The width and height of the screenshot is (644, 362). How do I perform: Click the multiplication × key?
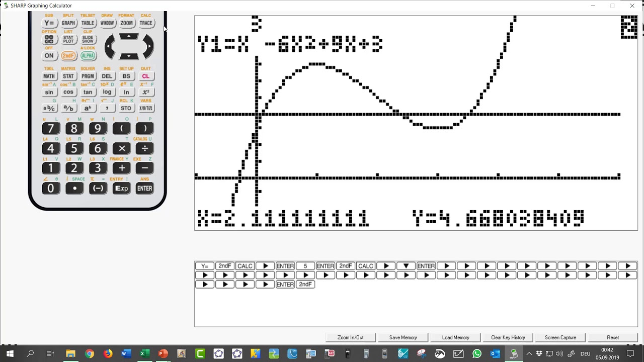click(x=122, y=148)
